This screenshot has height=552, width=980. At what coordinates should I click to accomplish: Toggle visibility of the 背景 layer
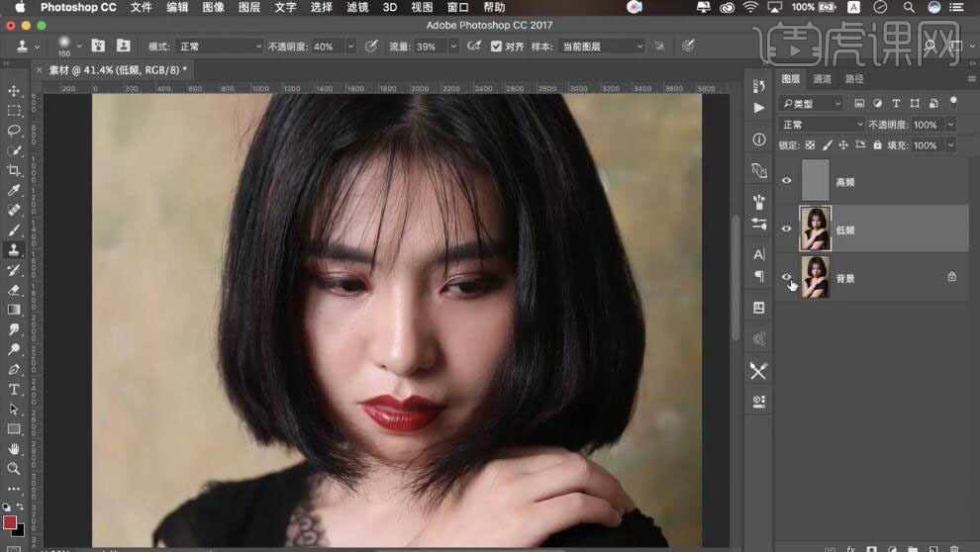[787, 278]
